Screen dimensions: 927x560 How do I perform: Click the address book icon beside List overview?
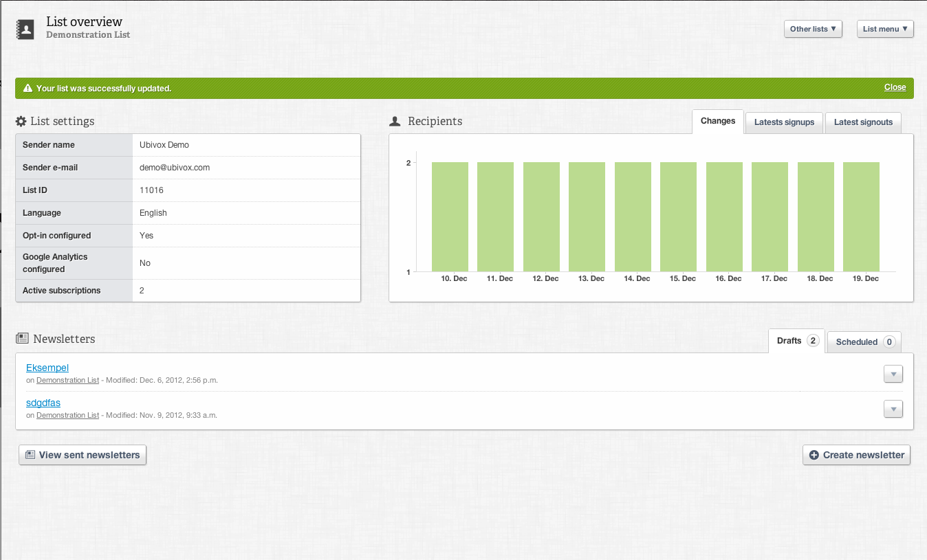(25, 29)
